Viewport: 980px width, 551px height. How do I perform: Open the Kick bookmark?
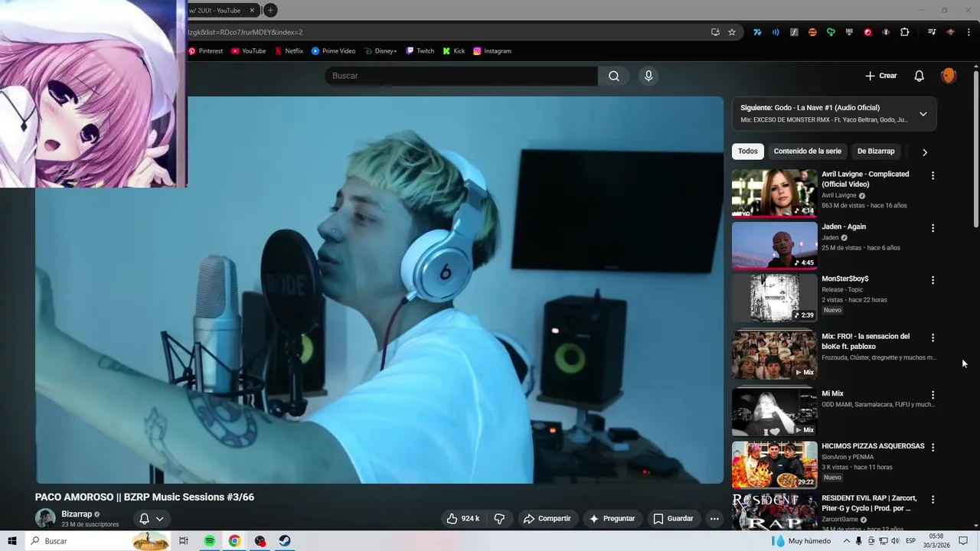[453, 51]
